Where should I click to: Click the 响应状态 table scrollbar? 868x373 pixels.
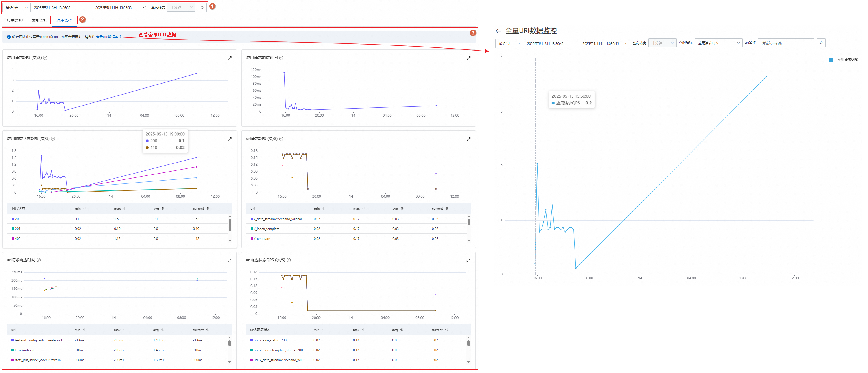[230, 225]
